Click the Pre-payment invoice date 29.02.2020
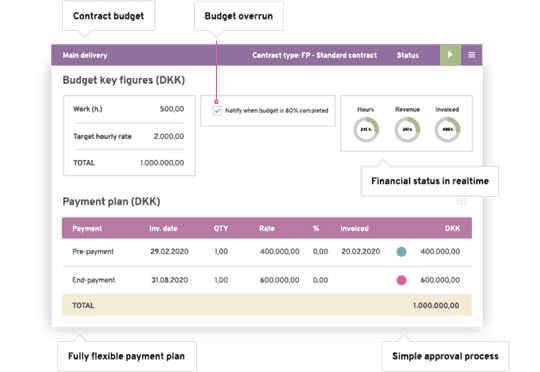The image size is (540, 372). [169, 251]
